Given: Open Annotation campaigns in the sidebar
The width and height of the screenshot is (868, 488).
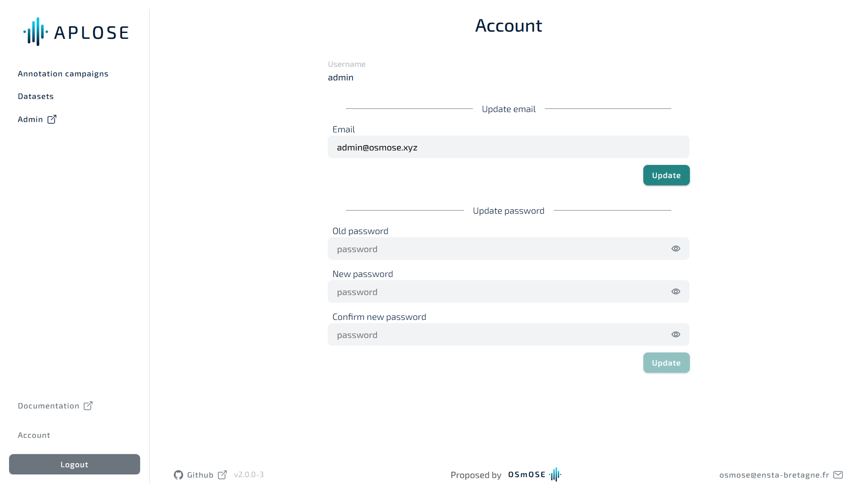Looking at the screenshot, I should [63, 74].
